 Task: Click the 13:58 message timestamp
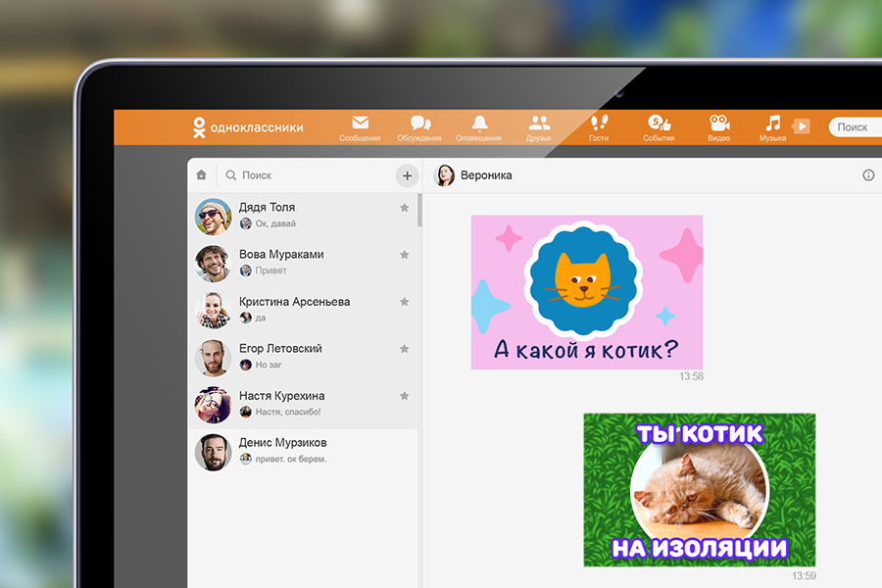[x=691, y=376]
